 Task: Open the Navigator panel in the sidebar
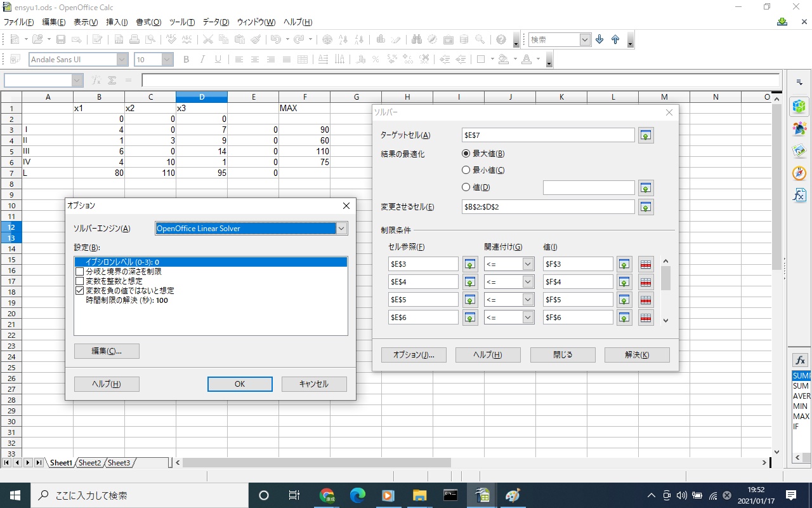click(799, 173)
